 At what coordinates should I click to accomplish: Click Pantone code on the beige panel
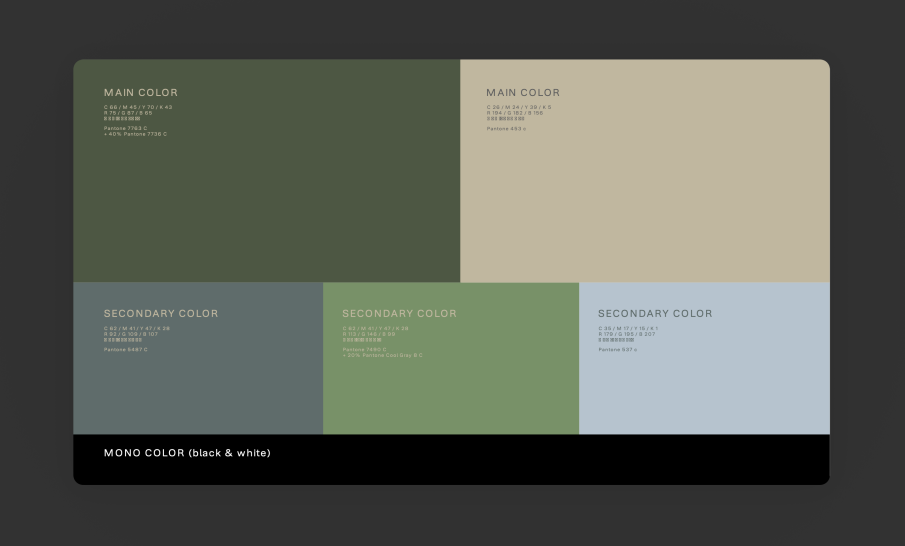click(x=505, y=128)
